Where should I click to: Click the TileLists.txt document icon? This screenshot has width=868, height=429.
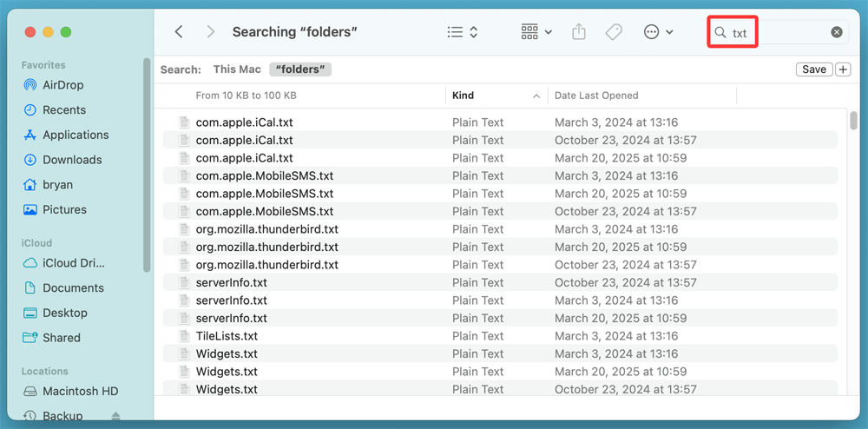[184, 335]
